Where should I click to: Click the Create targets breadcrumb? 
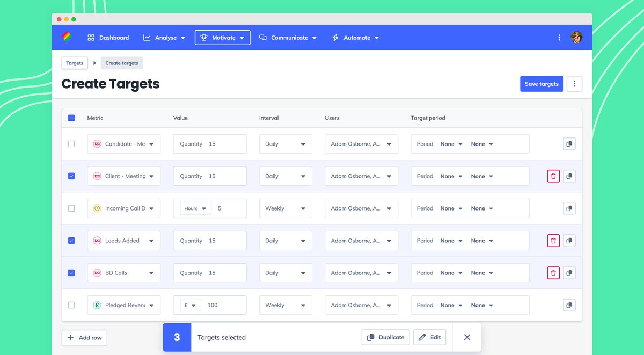[x=122, y=63]
